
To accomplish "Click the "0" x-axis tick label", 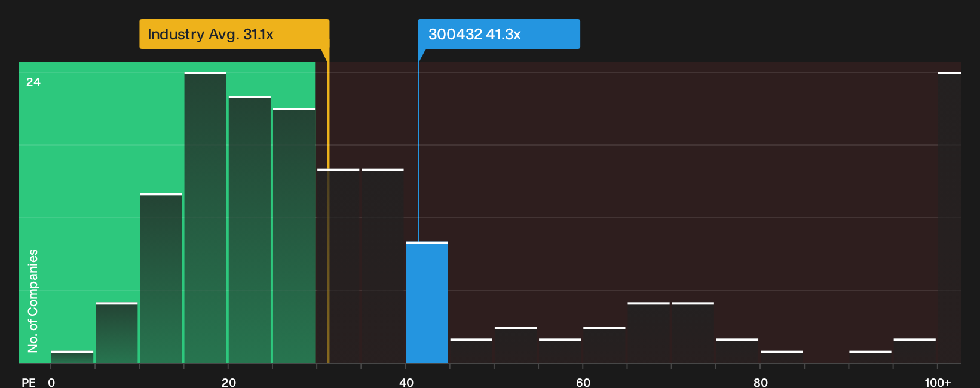I will coord(51,382).
